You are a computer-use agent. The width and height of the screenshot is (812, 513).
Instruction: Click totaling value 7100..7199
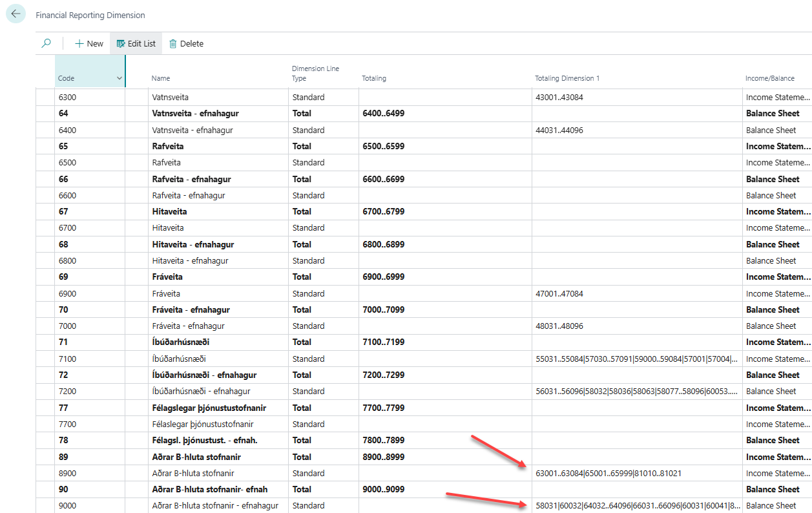click(384, 342)
